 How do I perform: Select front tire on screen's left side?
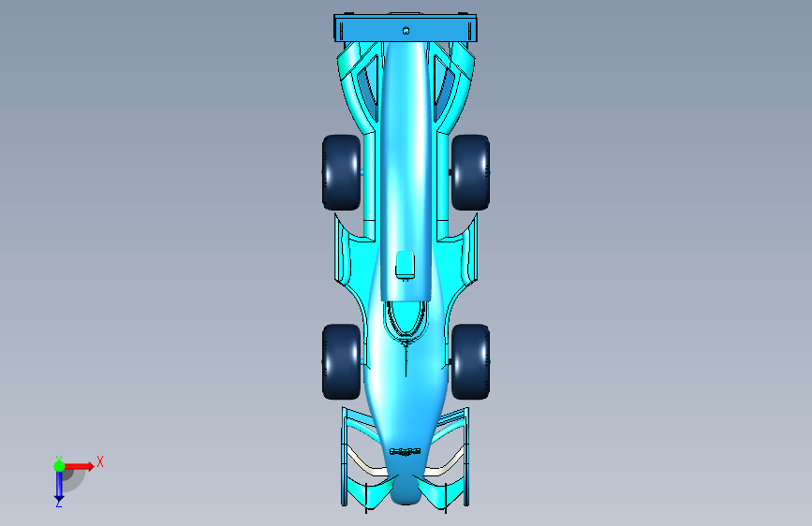pos(341,362)
